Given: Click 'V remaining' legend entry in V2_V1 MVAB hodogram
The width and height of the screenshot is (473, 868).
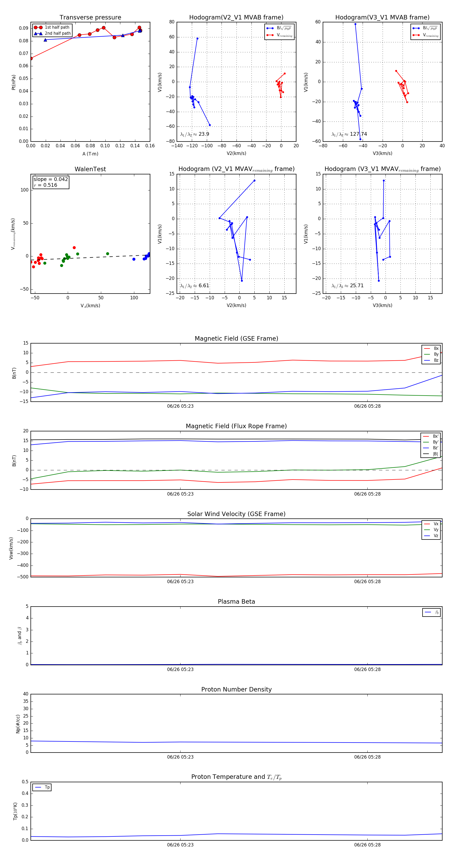Looking at the screenshot, I should coord(279,35).
